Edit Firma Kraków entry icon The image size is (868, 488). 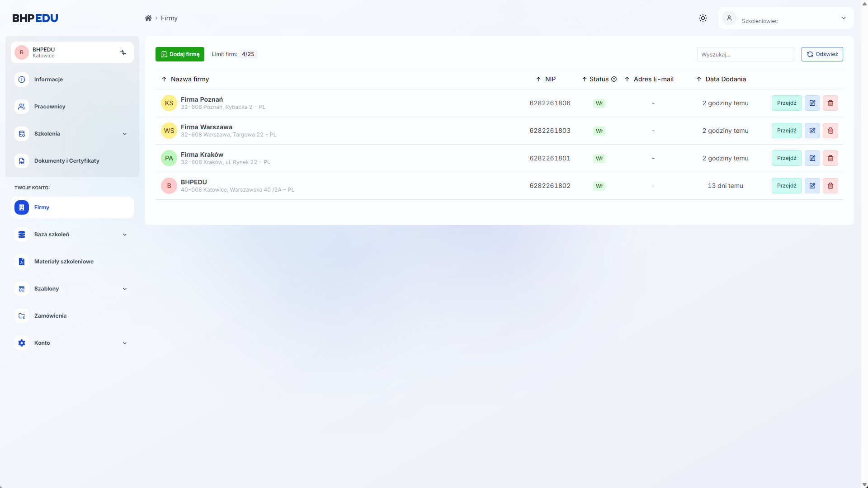(x=812, y=158)
